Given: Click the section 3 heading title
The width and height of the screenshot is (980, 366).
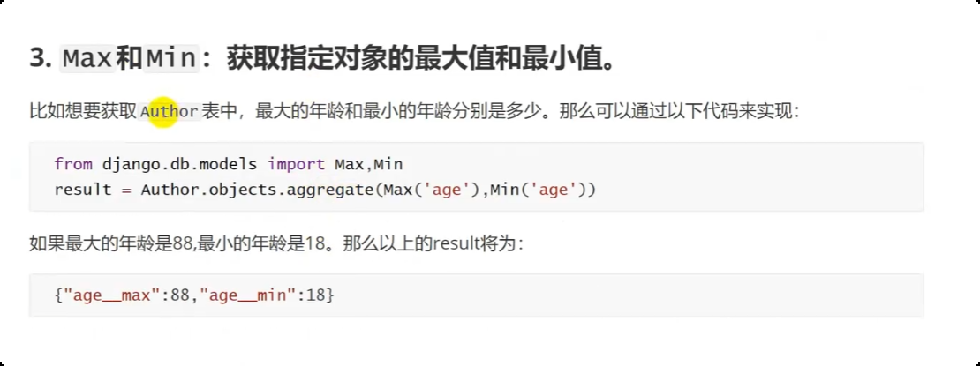Looking at the screenshot, I should coord(323,59).
